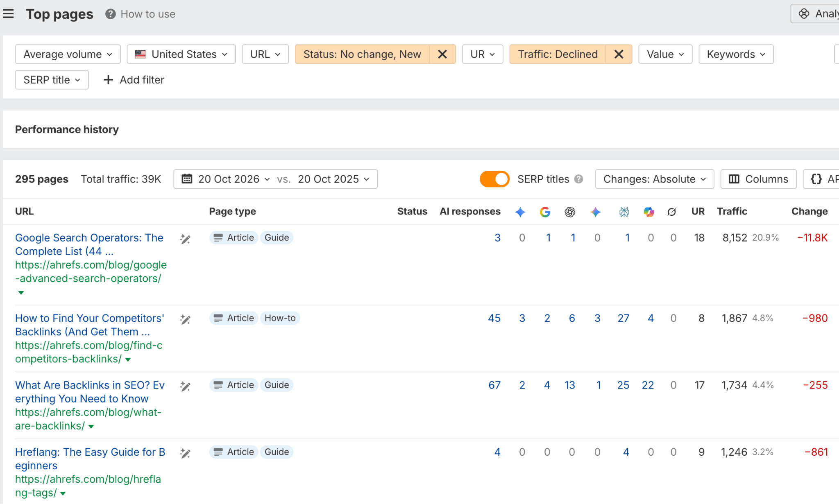Sort table by Traffic column header
Screen dimensions: 839x504
732,211
